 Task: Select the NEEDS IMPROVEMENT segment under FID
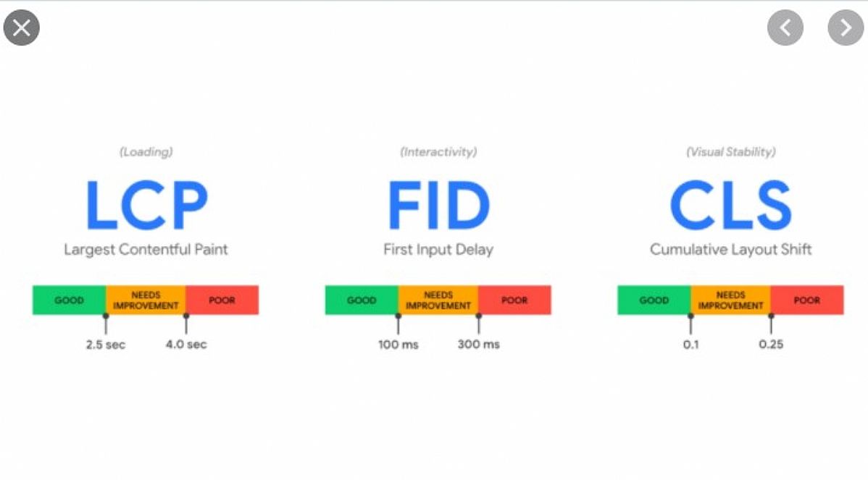coord(438,300)
